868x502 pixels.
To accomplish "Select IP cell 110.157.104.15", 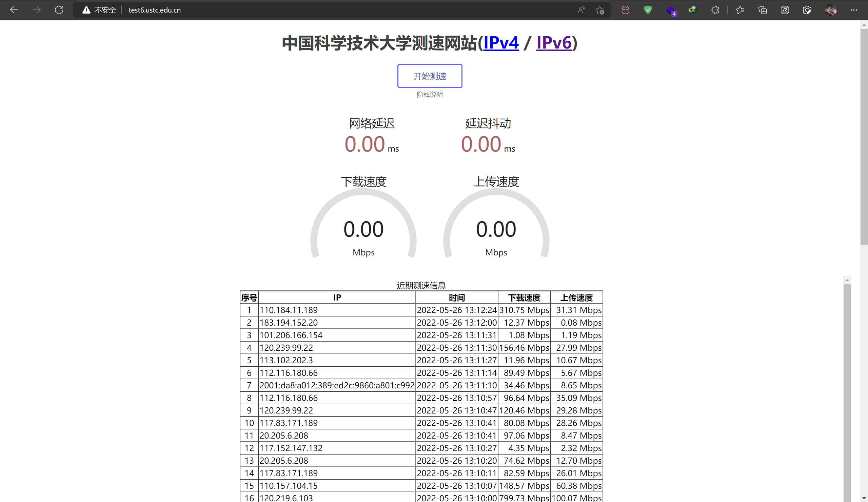I will point(337,486).
